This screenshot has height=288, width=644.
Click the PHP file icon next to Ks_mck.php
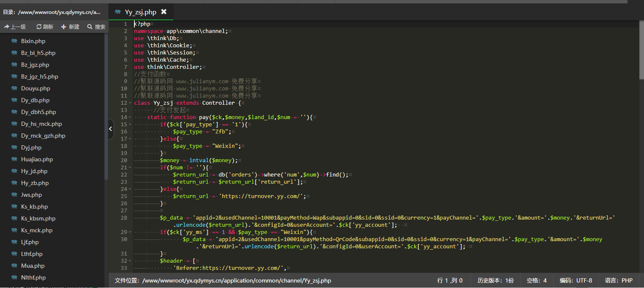point(14,230)
